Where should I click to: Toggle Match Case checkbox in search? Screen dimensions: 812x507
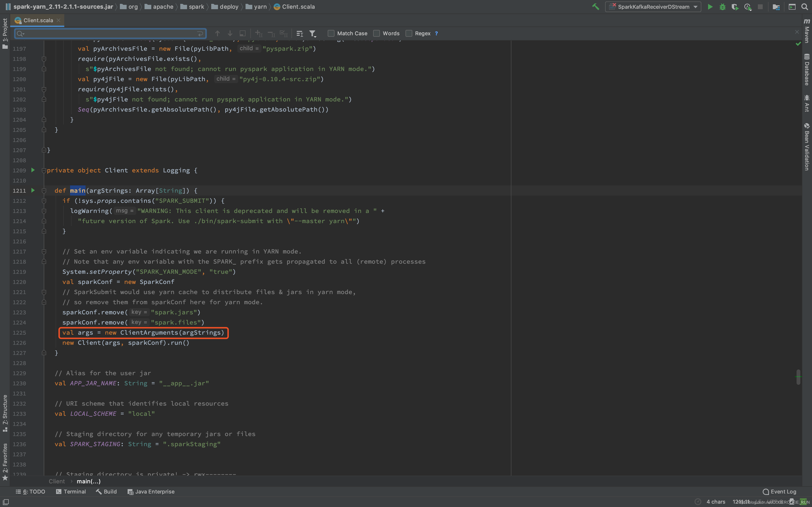[331, 33]
